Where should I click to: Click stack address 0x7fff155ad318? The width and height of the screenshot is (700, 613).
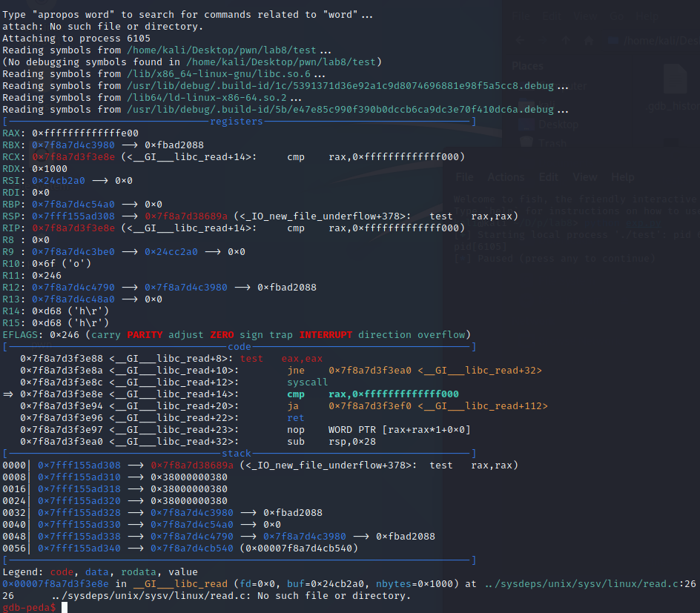(x=79, y=489)
